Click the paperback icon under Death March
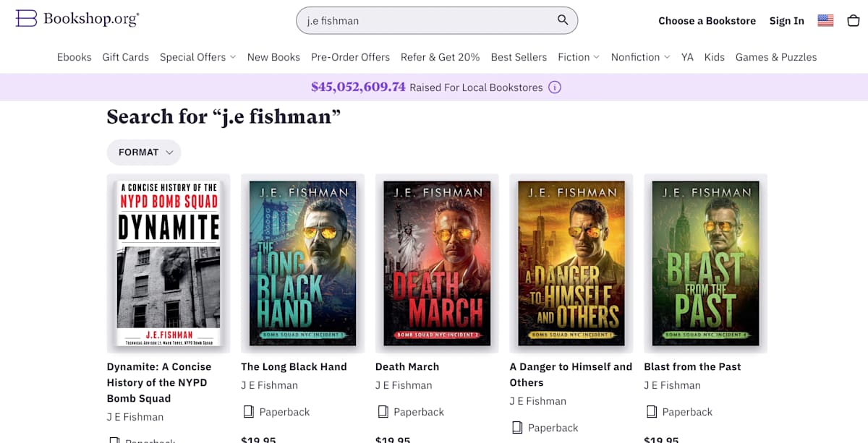868x443 pixels. point(383,412)
